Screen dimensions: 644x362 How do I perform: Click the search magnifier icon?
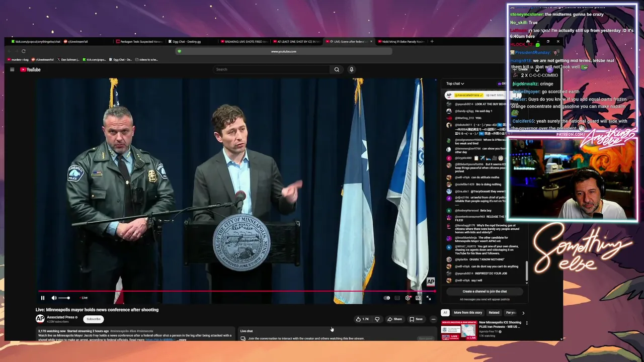tap(337, 69)
